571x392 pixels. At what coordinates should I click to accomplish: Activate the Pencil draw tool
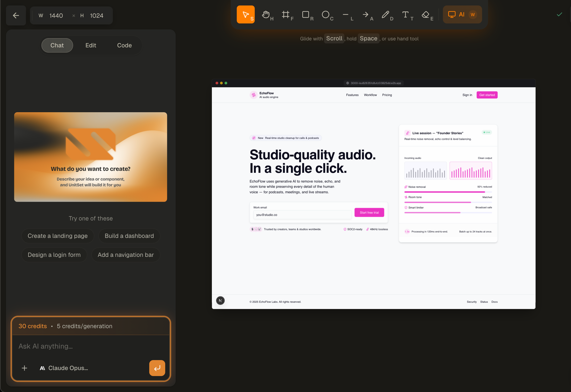tap(386, 15)
